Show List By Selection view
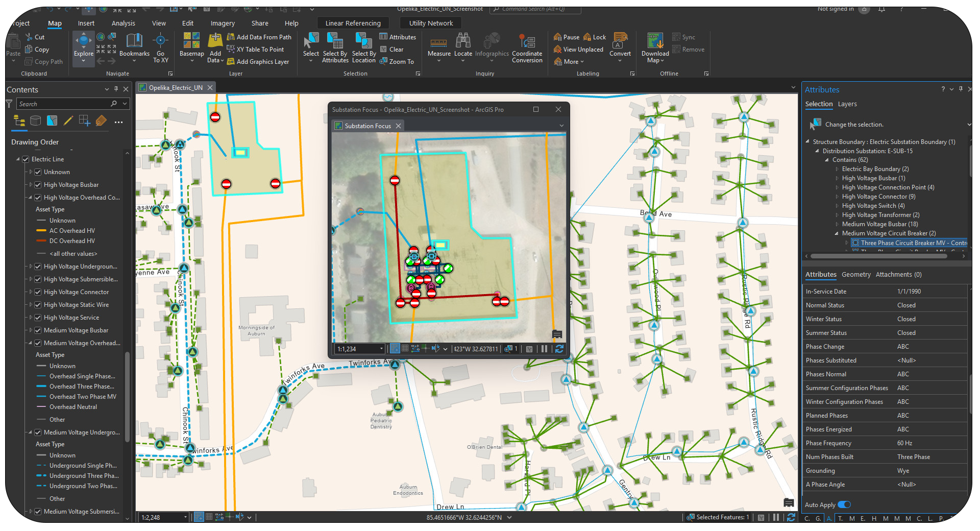The height and width of the screenshot is (531, 980). pos(52,120)
